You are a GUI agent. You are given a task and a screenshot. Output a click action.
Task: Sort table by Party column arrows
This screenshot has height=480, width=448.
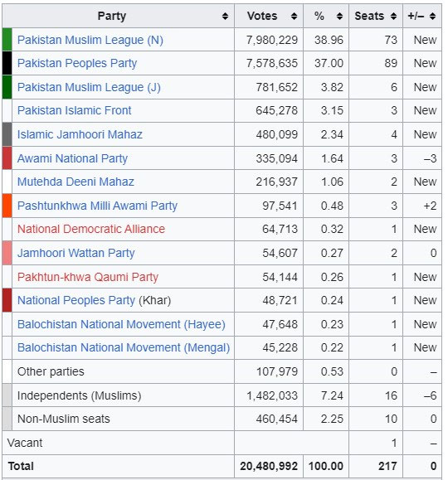point(225,16)
